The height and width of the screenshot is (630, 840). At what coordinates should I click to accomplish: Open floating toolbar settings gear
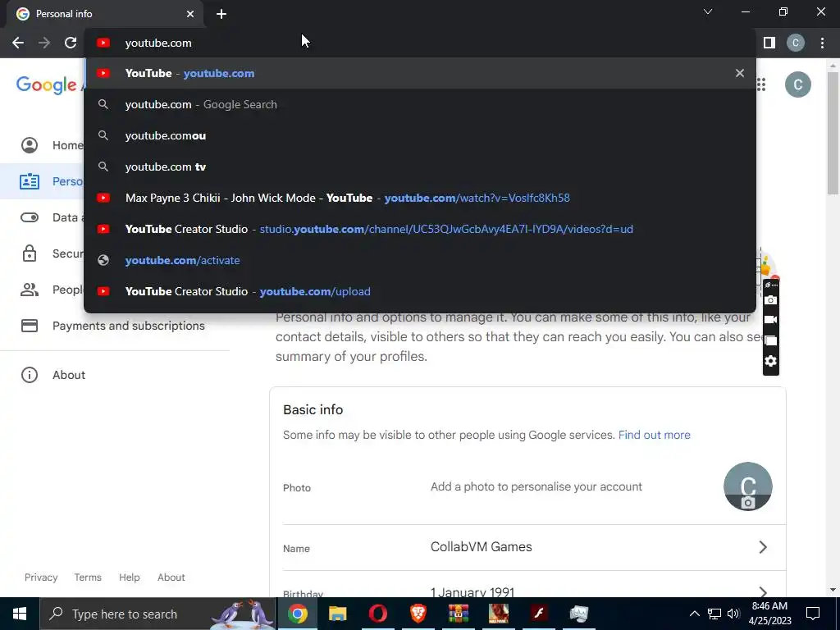coord(770,361)
